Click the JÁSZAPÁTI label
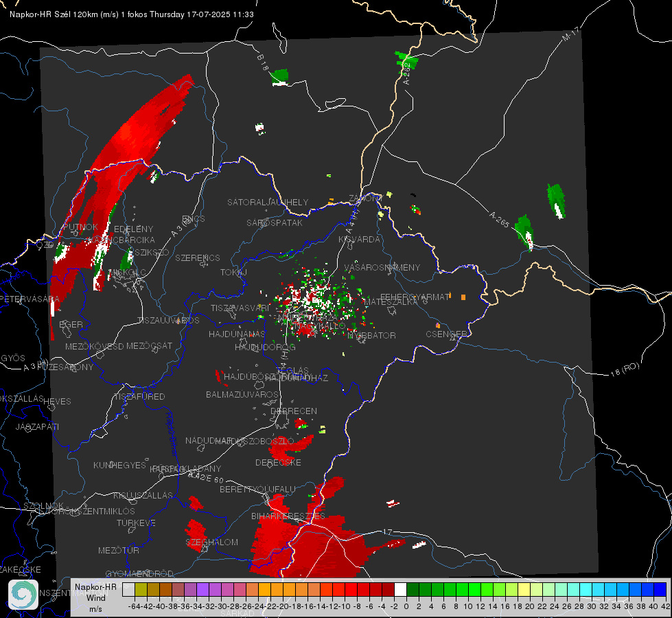The width and height of the screenshot is (672, 618). [37, 426]
